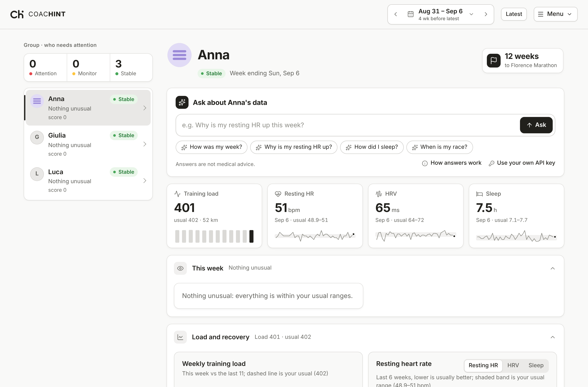Select Luca from the athlete list
This screenshot has width=588, height=387.
click(x=88, y=181)
